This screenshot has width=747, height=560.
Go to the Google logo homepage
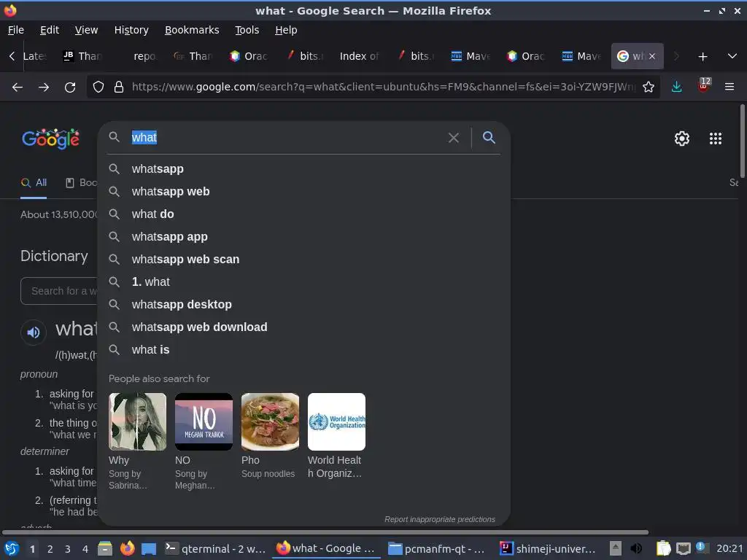(x=50, y=139)
